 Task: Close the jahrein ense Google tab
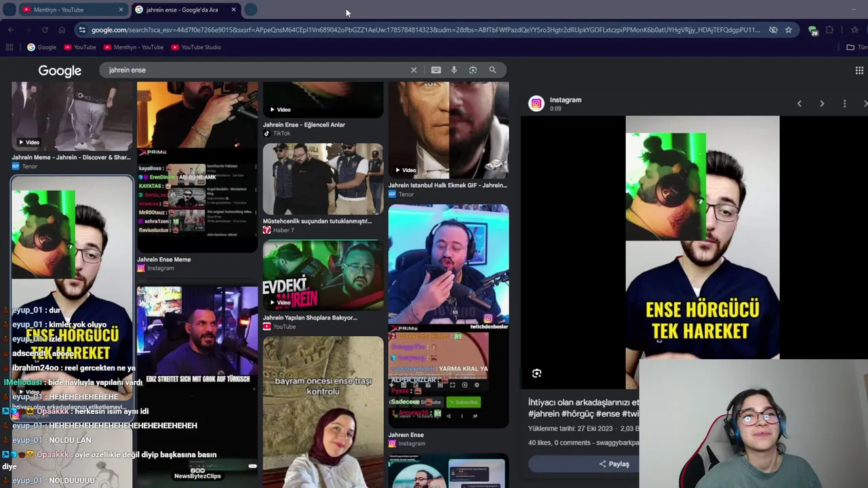point(233,9)
